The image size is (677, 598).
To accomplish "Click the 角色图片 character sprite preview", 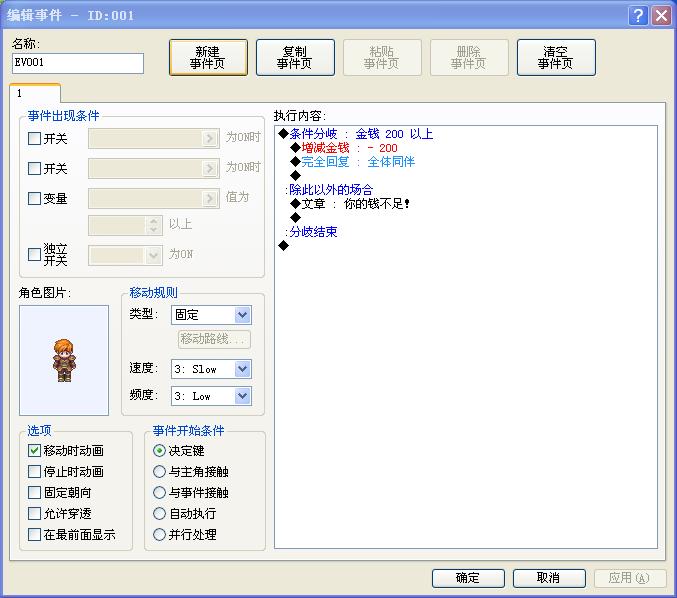I will (x=64, y=360).
